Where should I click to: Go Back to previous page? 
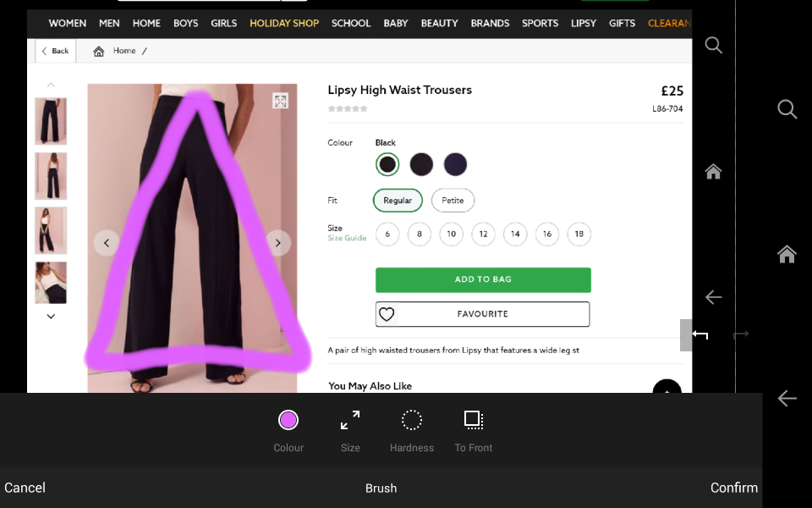[56, 51]
